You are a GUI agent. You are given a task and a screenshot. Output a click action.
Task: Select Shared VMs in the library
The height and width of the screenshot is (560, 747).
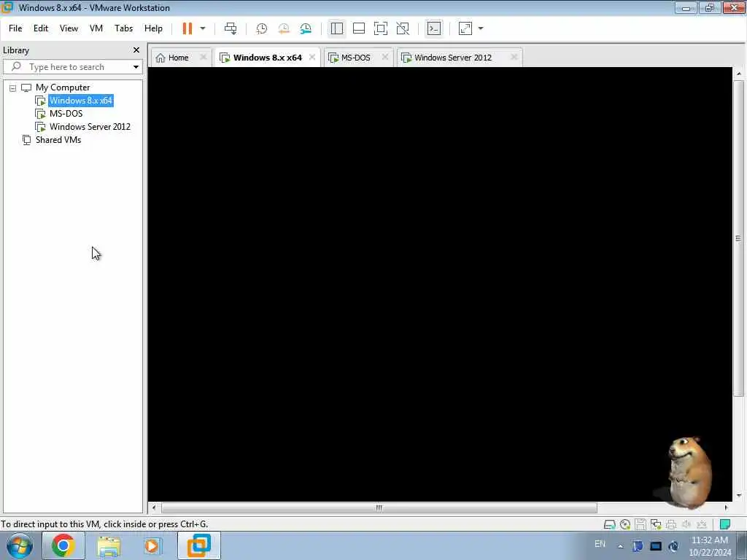[x=58, y=140]
